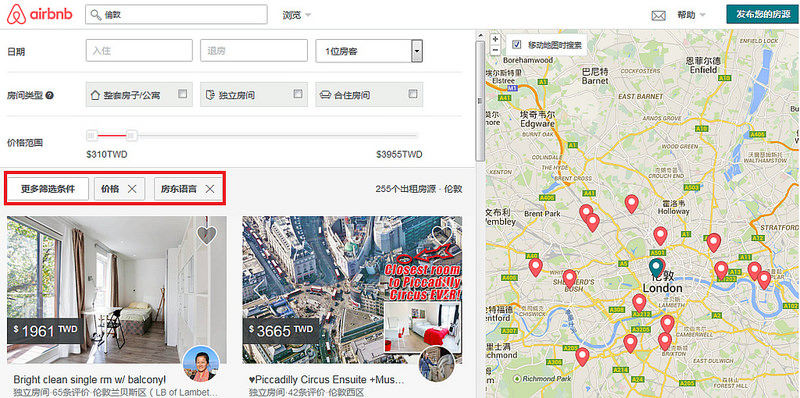Click the entire home house icon
This screenshot has width=800, height=398.
pos(95,95)
